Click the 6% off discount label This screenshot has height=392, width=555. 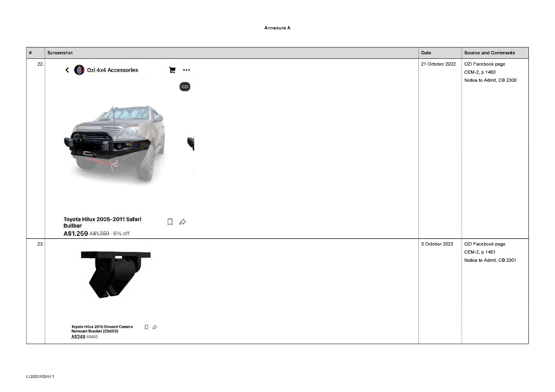tap(122, 233)
